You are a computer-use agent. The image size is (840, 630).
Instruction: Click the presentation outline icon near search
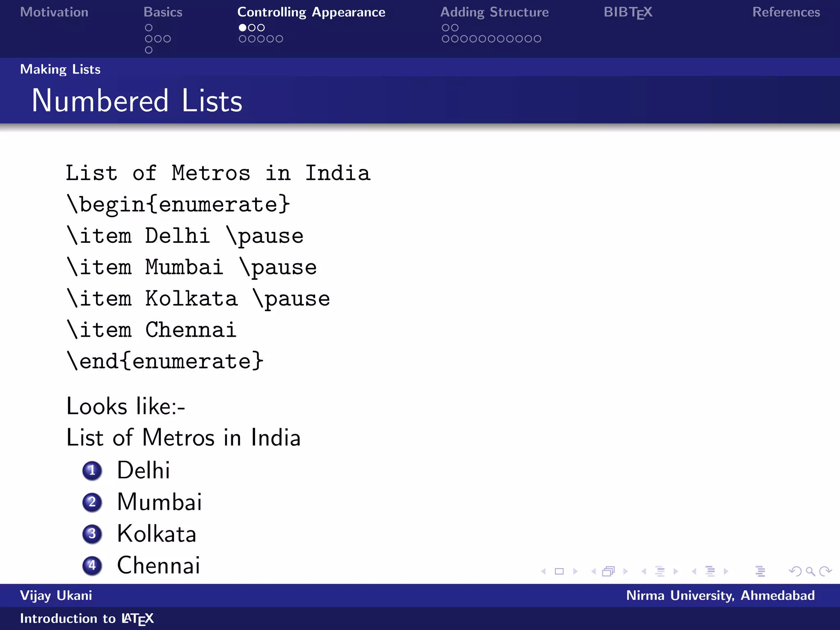pos(760,571)
